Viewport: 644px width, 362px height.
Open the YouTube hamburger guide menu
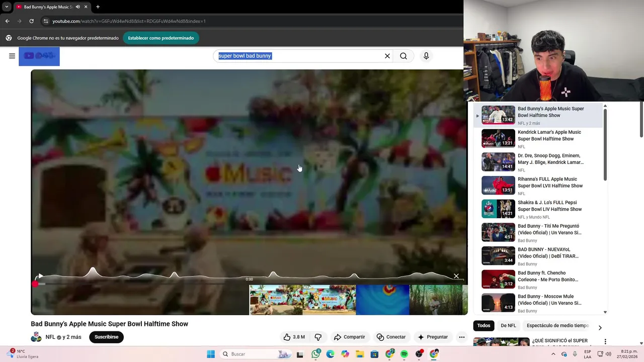click(12, 56)
